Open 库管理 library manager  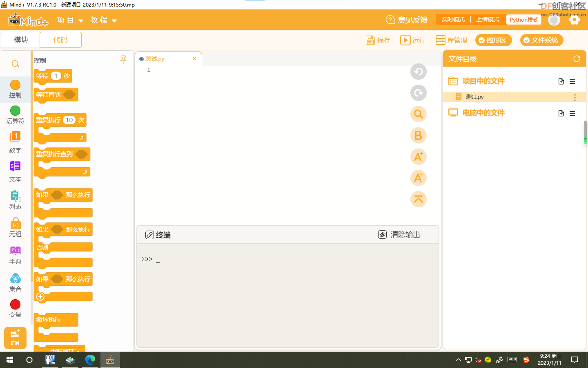[451, 40]
